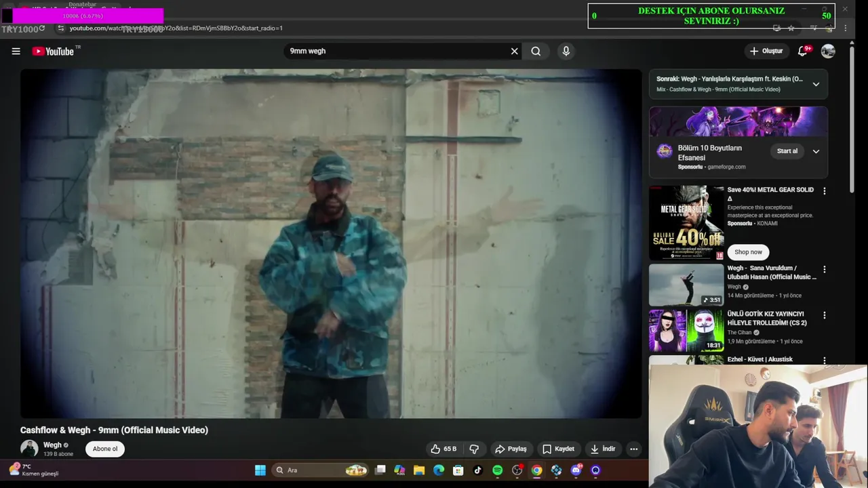
Task: Open the Wegh channel avatar
Action: pos(29,448)
